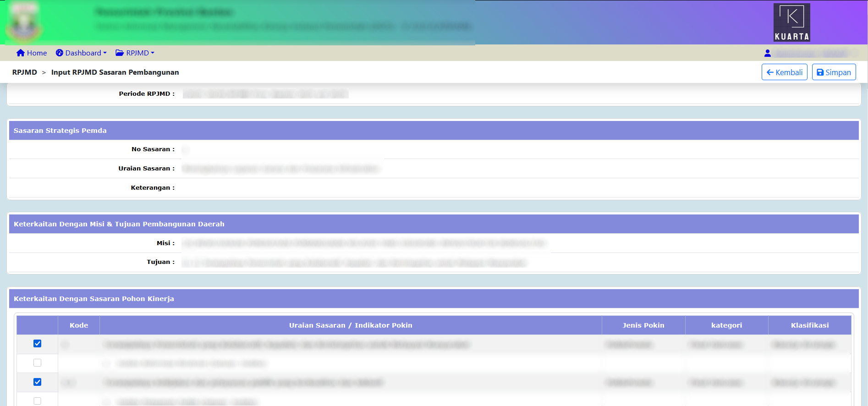
Task: Click the RPJMD open-folder icon
Action: 120,53
